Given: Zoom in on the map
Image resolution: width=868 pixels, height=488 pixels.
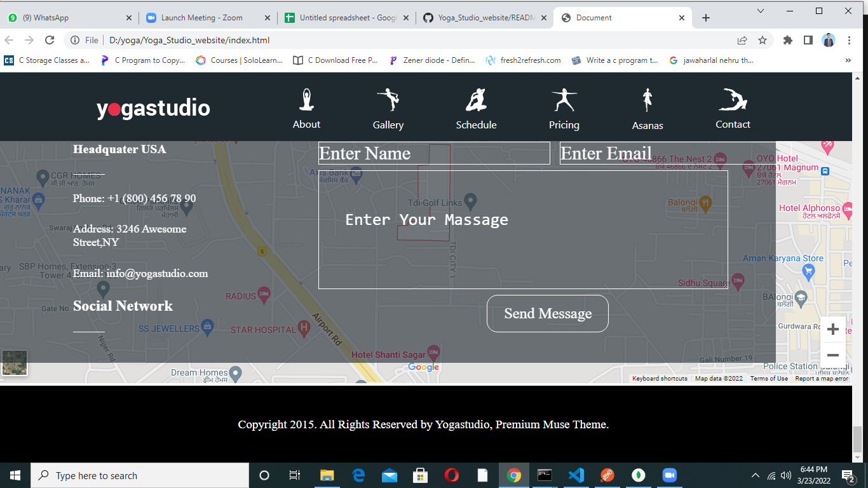Looking at the screenshot, I should (833, 329).
